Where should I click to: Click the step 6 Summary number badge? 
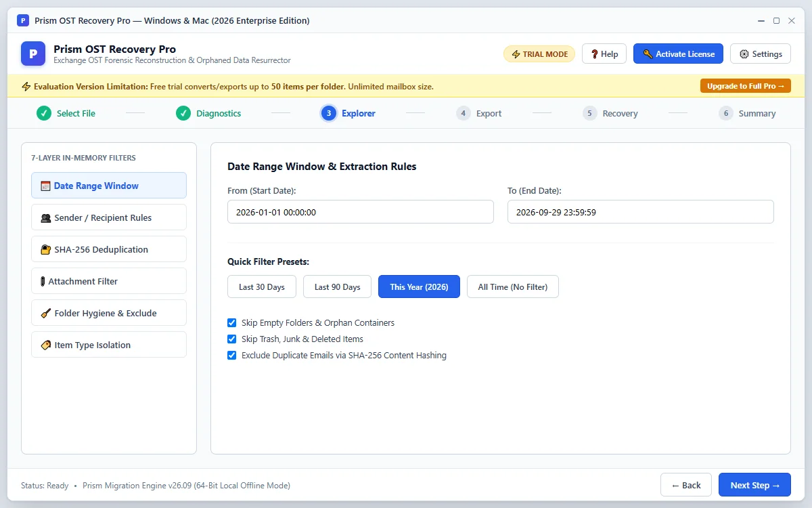pyautogui.click(x=726, y=113)
